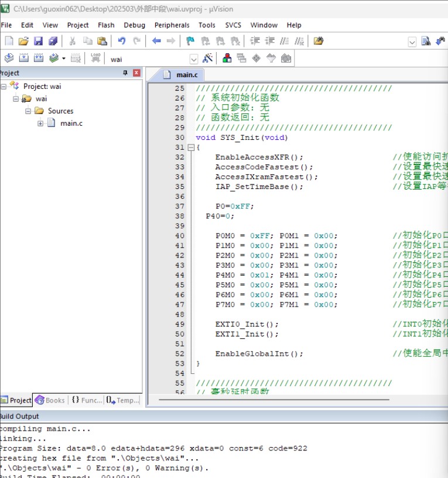Click the Undo arrow icon
Viewport: 448px width, 478px height.
121,41
